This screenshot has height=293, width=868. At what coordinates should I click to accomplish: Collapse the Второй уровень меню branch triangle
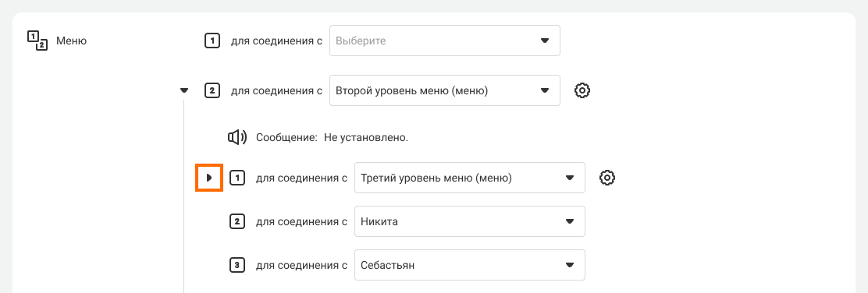click(x=184, y=90)
